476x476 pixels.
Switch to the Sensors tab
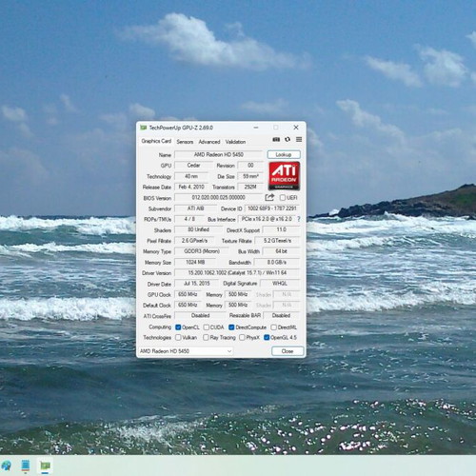[x=185, y=142]
